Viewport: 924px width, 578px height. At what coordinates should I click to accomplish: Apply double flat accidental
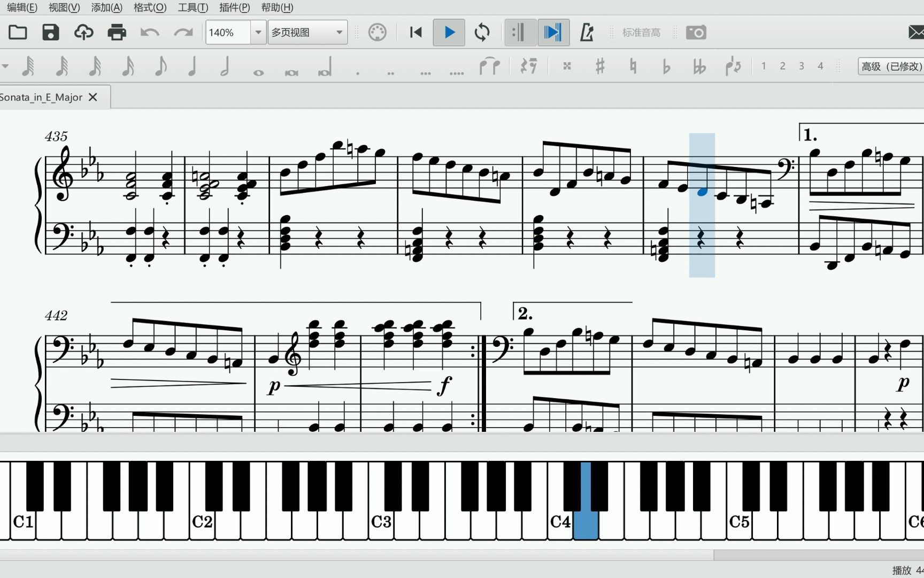(x=699, y=66)
